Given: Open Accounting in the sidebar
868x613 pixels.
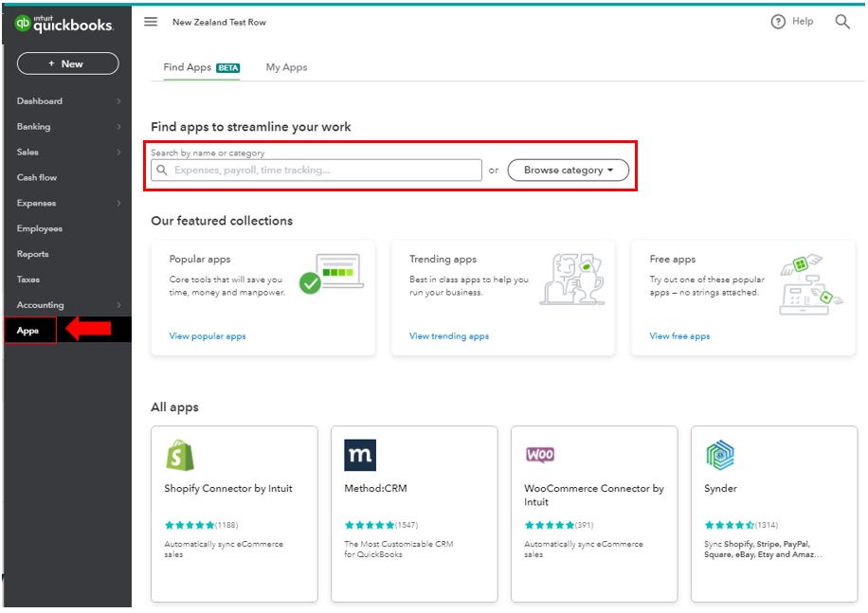Looking at the screenshot, I should [40, 305].
